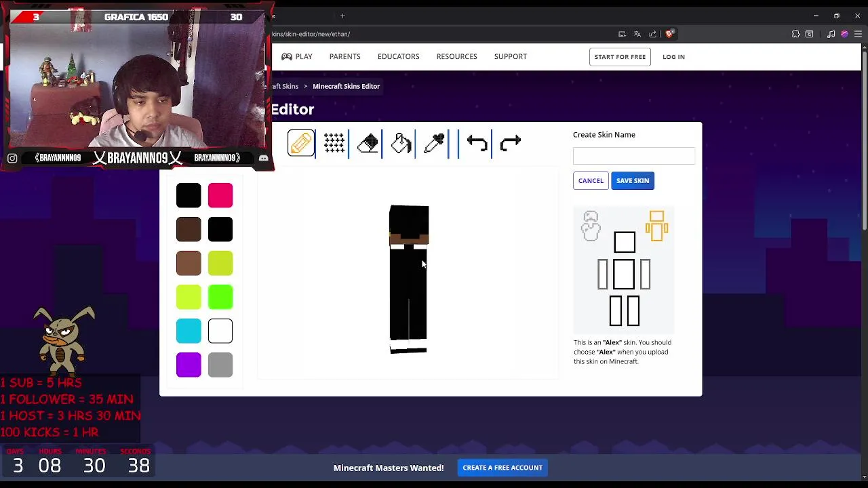Screen dimensions: 868x488
Task: Click the Start For Free button
Action: pos(620,57)
